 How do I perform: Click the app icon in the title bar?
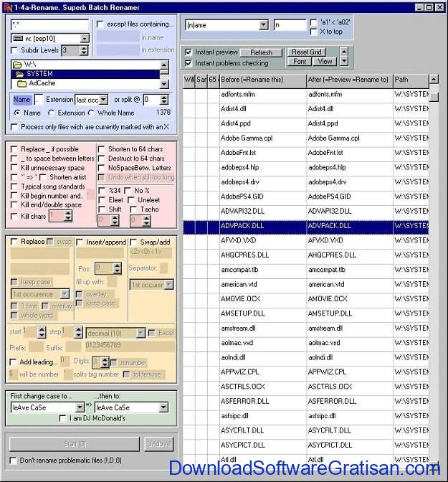[x=9, y=7]
